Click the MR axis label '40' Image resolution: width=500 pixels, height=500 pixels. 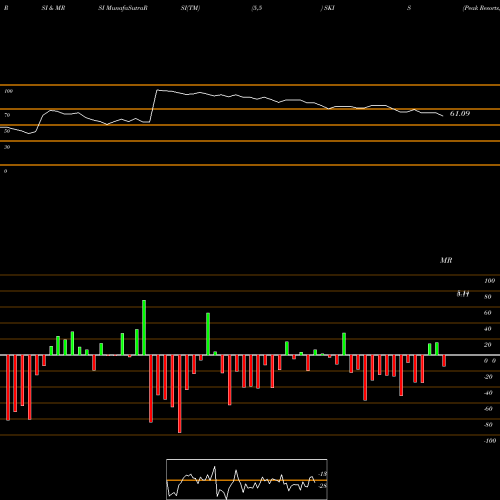pos(488,329)
